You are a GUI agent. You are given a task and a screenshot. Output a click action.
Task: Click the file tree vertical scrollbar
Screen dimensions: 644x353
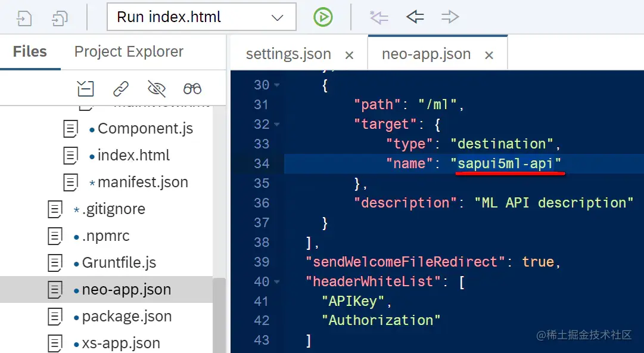pos(219,315)
